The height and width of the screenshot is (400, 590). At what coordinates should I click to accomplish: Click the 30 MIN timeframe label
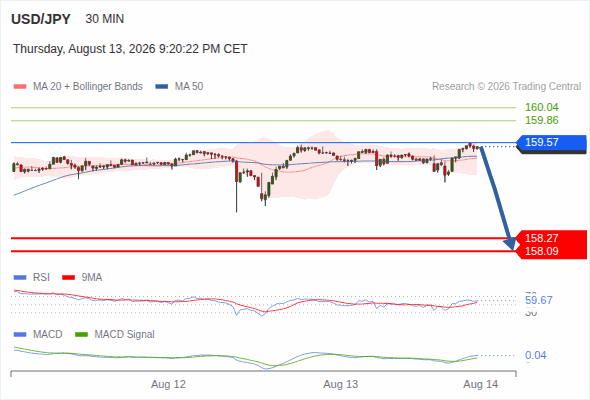pyautogui.click(x=105, y=19)
